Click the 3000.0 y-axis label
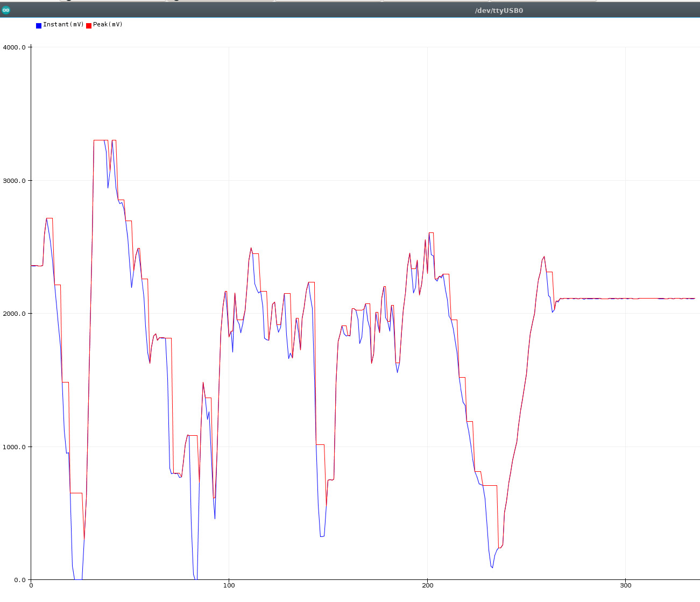700x602 pixels. (14, 181)
